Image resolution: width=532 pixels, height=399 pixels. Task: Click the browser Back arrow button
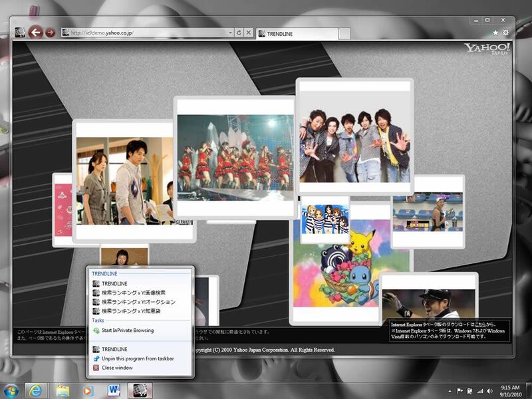tap(35, 32)
